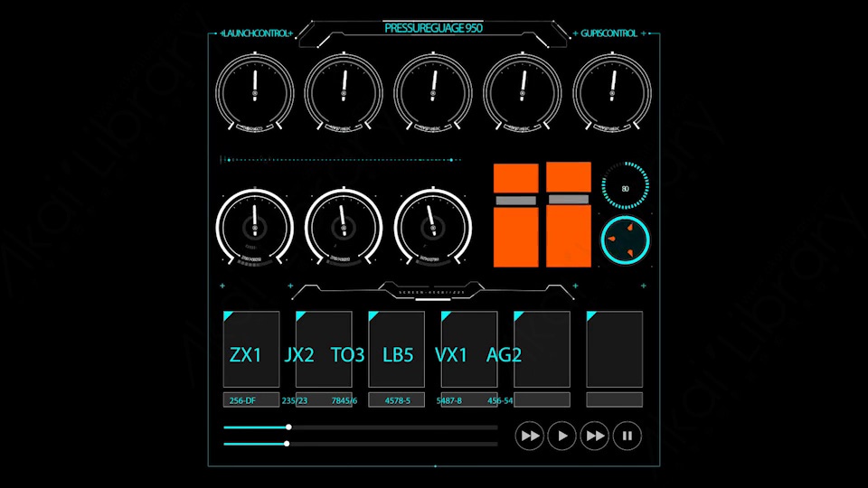This screenshot has width=868, height=488.
Task: Grab the gray handle on the right orange fader
Action: pyautogui.click(x=569, y=199)
